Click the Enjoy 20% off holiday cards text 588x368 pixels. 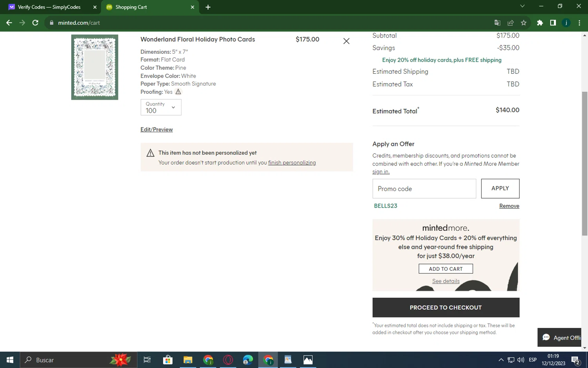click(x=442, y=60)
